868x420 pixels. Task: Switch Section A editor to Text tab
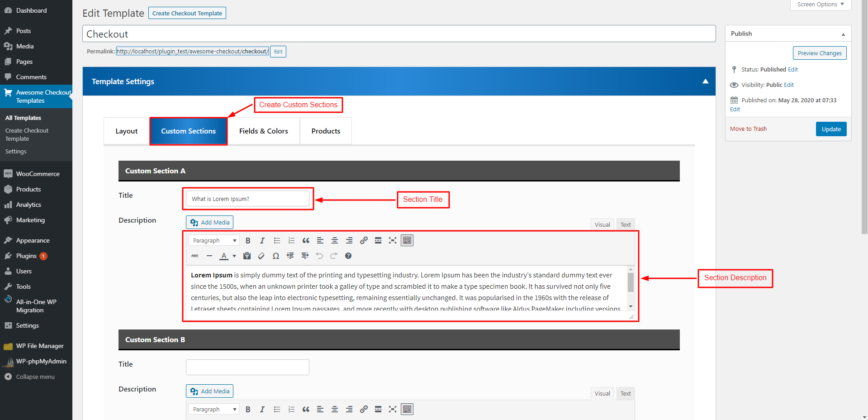pos(626,224)
